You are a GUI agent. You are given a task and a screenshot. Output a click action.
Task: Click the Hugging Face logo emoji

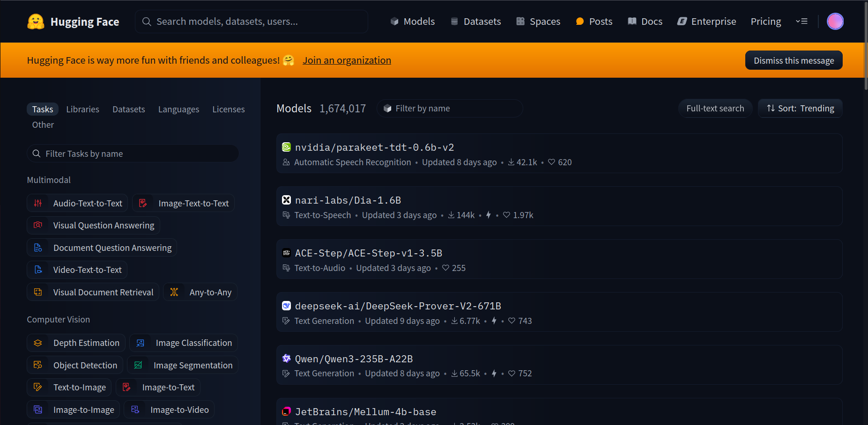click(x=36, y=22)
